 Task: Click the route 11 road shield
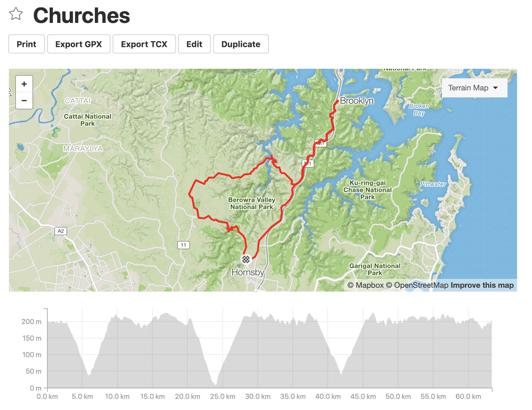184,245
